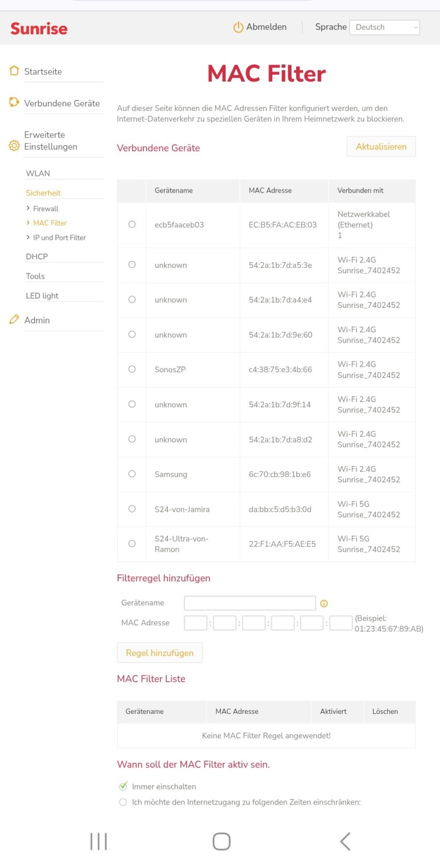Click the info icon beside Gerätename field

tap(324, 604)
